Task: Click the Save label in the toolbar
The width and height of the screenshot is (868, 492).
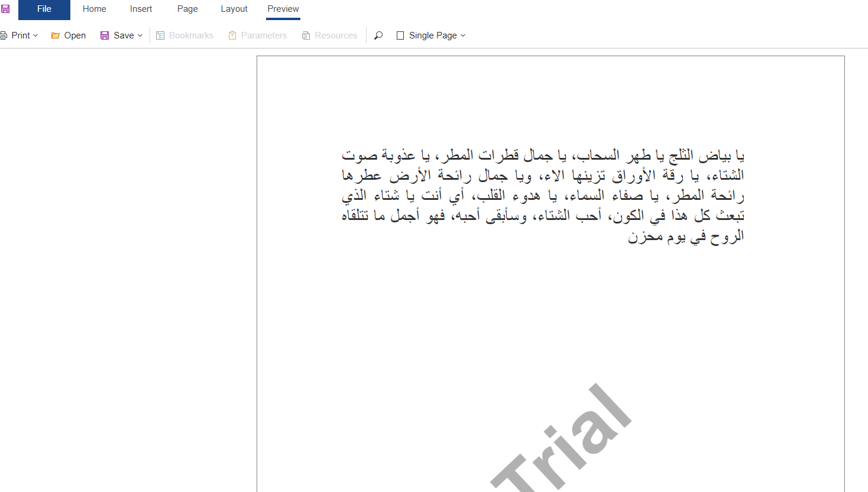Action: [x=124, y=35]
